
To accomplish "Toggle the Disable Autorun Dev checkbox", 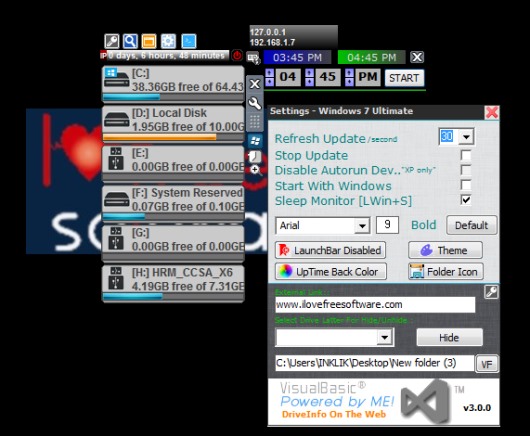I will pos(466,170).
